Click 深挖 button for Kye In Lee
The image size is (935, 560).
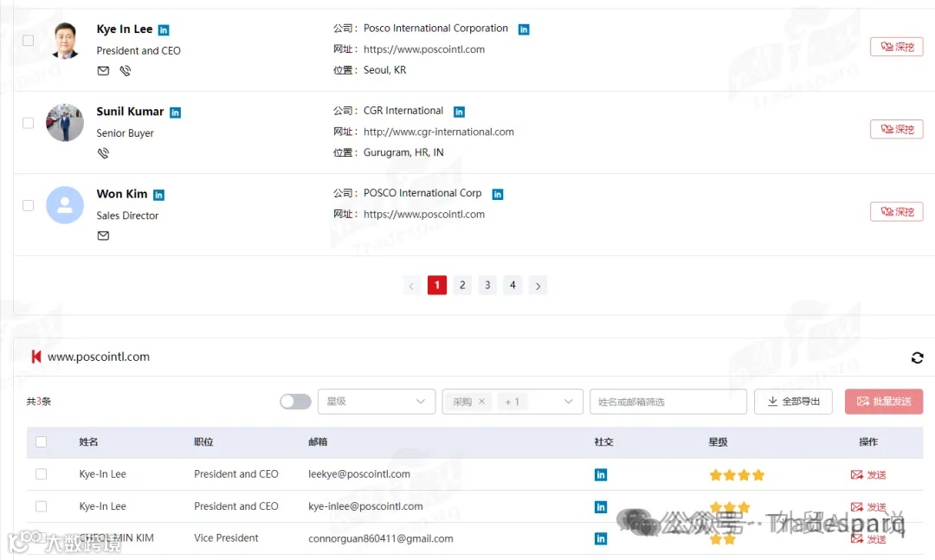[896, 47]
